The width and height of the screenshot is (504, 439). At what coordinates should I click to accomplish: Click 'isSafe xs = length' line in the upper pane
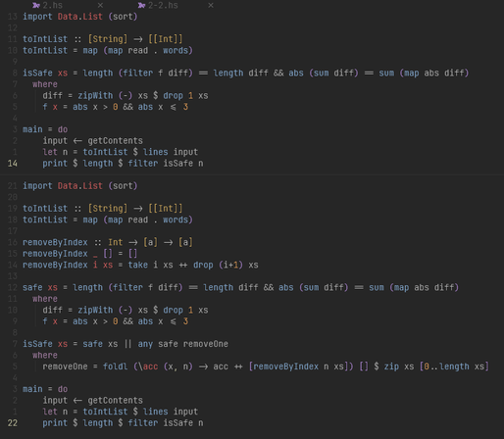point(245,73)
